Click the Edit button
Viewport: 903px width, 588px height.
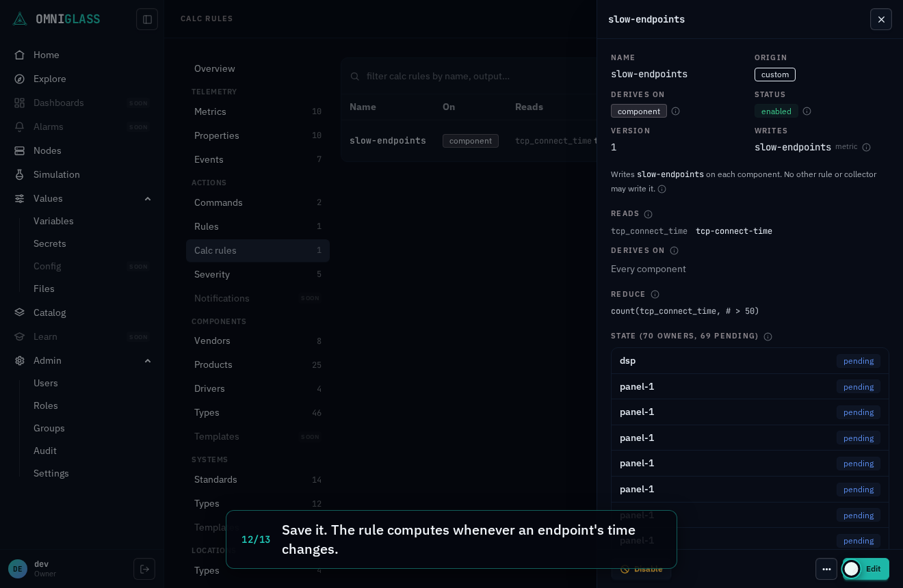(x=866, y=569)
